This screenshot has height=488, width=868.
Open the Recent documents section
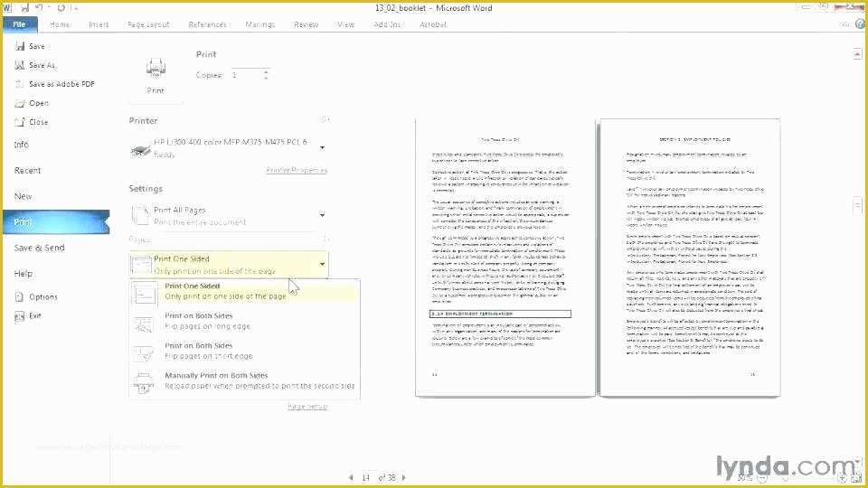28,171
